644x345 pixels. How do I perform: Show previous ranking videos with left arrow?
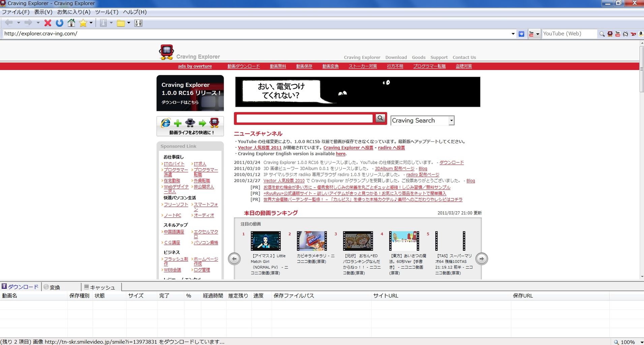coord(234,259)
